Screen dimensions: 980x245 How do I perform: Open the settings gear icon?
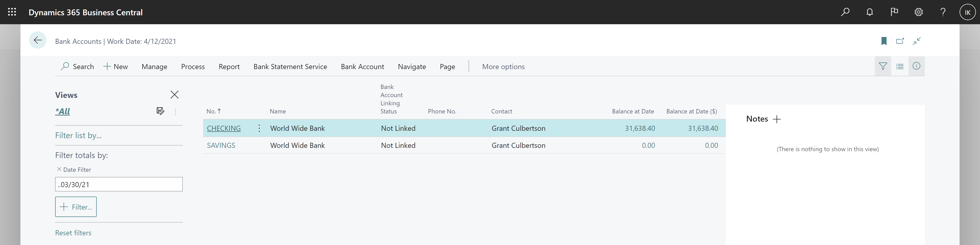(x=918, y=12)
